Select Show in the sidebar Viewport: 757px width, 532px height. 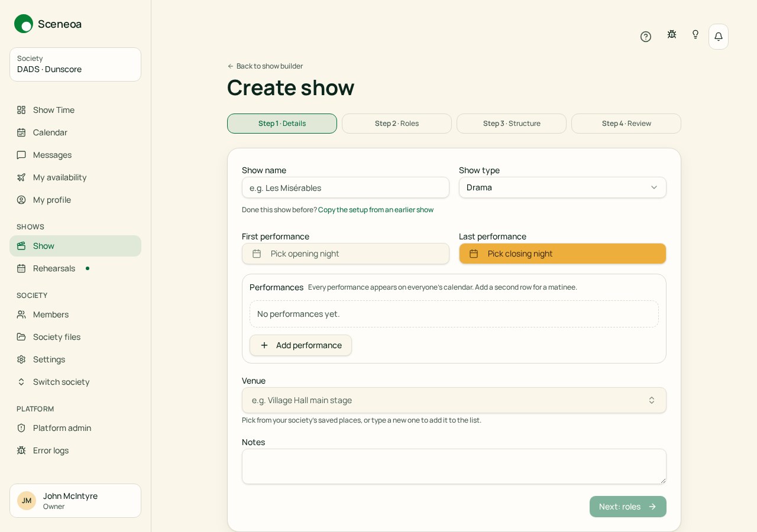75,246
